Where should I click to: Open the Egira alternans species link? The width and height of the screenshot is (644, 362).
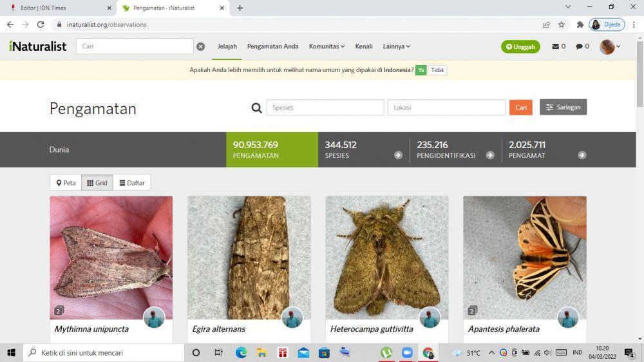point(218,329)
